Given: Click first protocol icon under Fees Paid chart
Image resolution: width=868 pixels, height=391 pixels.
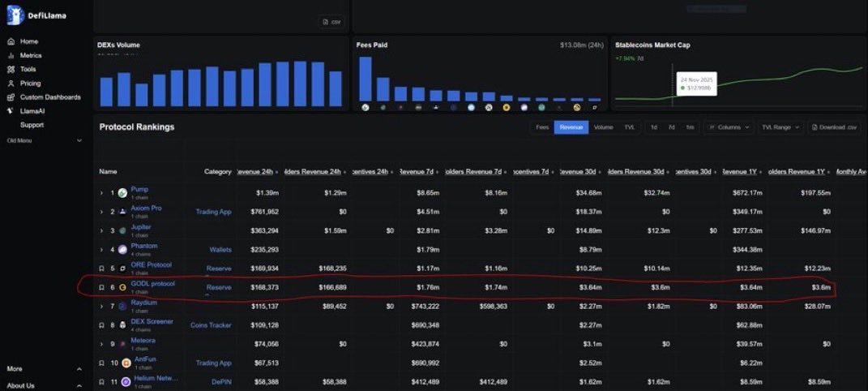Looking at the screenshot, I should pos(366,107).
